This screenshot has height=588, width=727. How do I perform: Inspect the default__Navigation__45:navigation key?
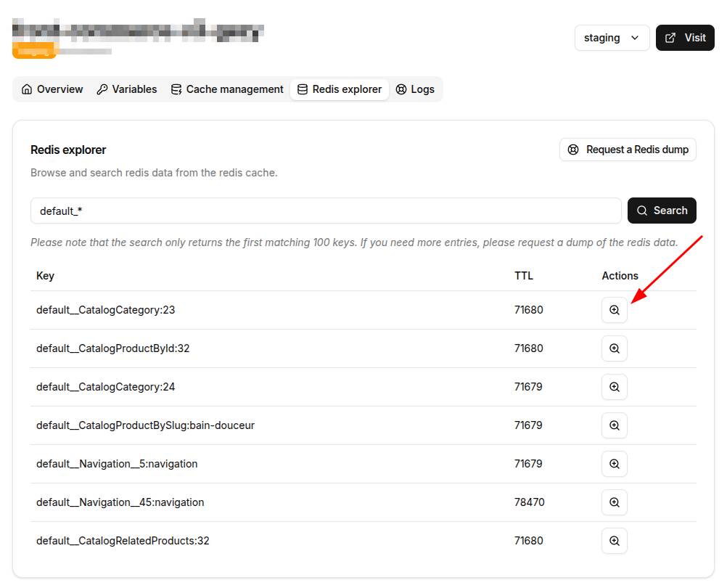(614, 502)
